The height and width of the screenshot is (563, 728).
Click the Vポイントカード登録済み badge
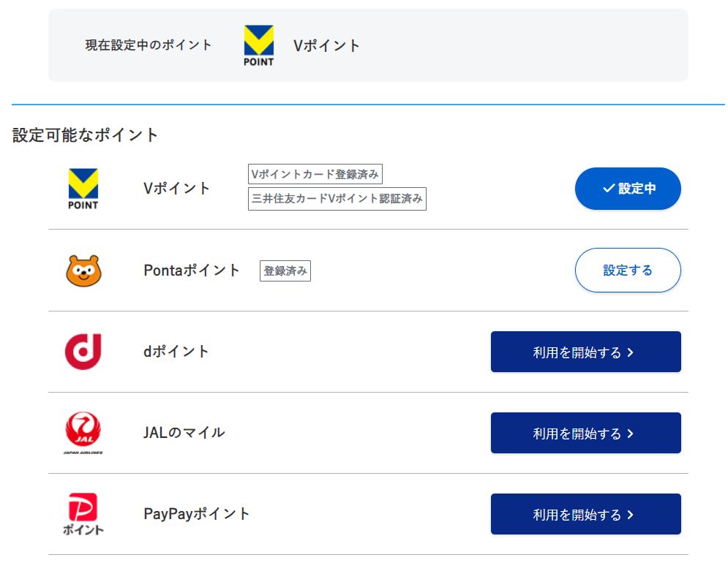[x=315, y=175]
